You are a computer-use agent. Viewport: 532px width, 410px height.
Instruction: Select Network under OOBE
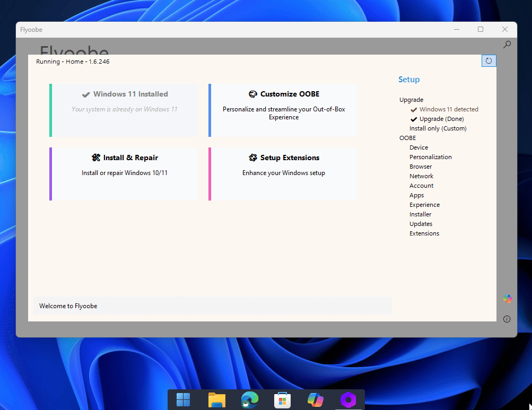[421, 176]
